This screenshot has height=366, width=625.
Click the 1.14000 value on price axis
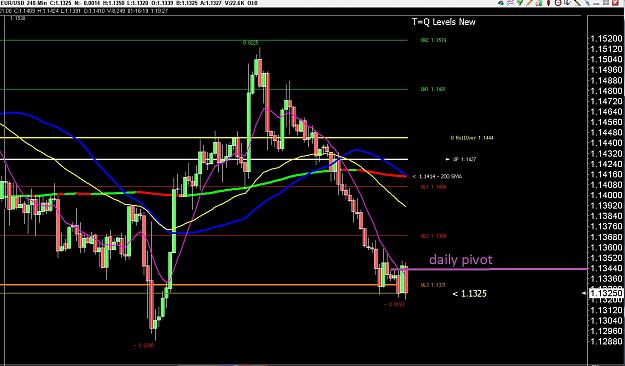tap(606, 195)
